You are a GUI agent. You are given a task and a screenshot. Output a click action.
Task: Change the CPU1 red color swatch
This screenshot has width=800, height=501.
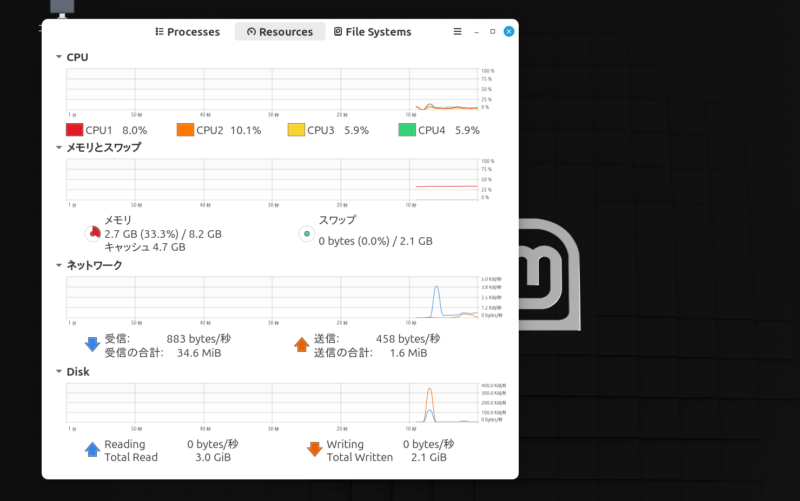pyautogui.click(x=74, y=130)
